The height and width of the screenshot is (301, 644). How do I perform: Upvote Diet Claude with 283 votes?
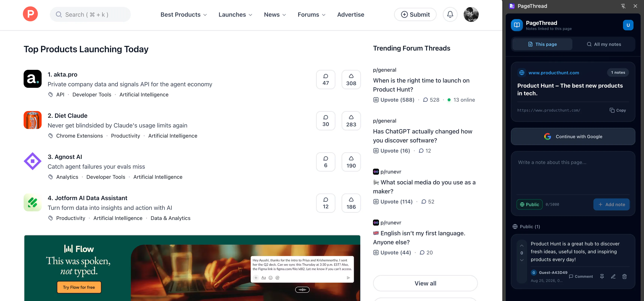[x=351, y=121]
